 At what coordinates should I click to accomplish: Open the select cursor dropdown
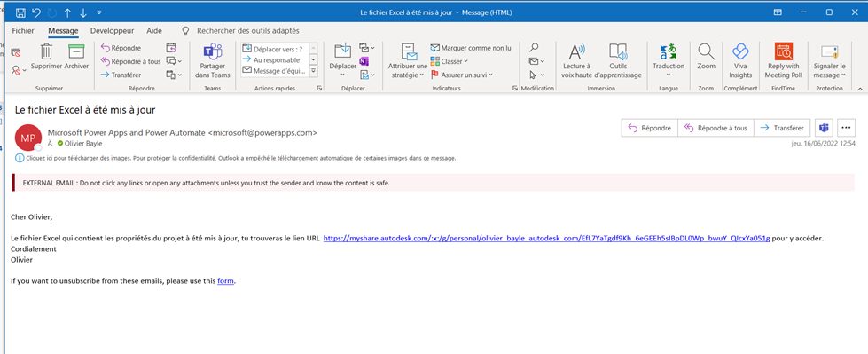pos(536,75)
